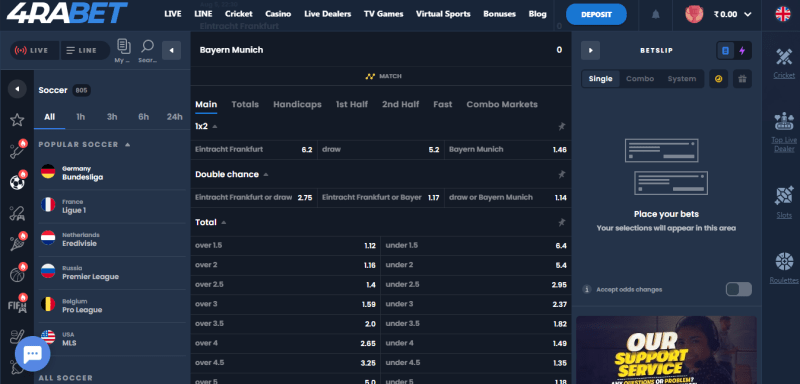Collapse the betslip panel arrow

pyautogui.click(x=590, y=50)
